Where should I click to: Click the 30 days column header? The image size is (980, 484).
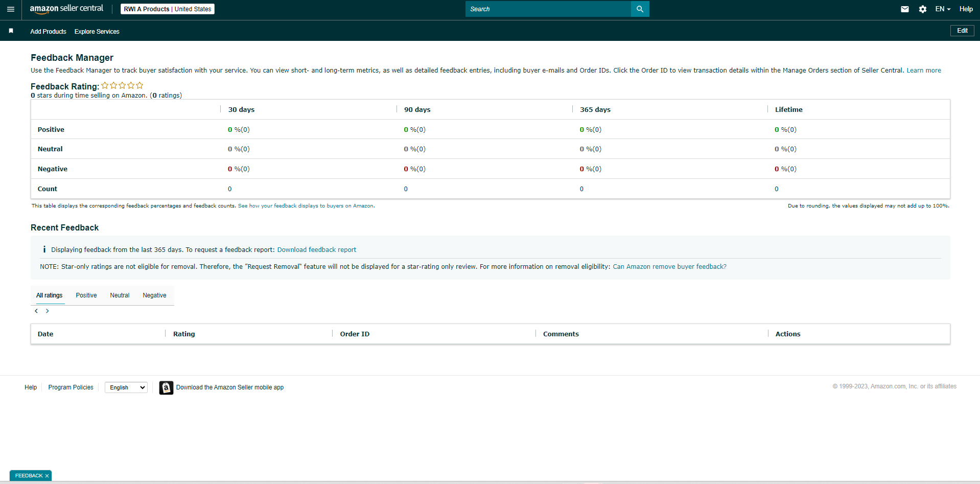pos(241,110)
